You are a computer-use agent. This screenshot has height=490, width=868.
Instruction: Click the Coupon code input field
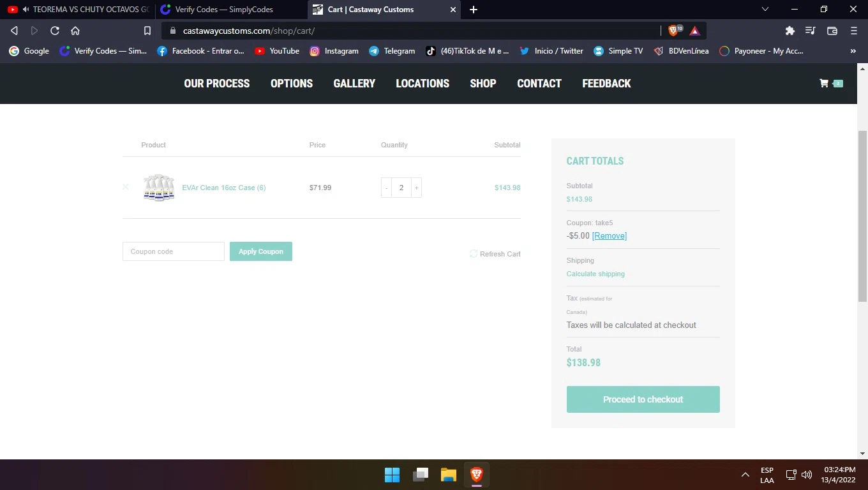pyautogui.click(x=174, y=251)
